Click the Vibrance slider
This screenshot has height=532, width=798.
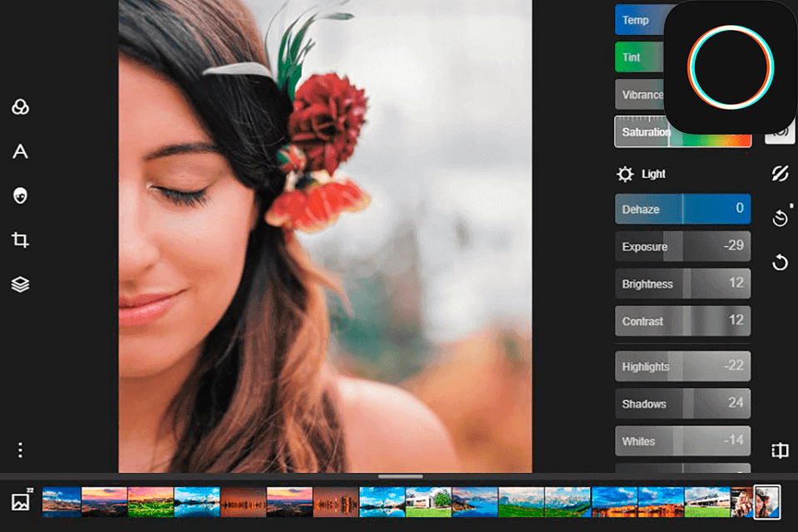(640, 95)
